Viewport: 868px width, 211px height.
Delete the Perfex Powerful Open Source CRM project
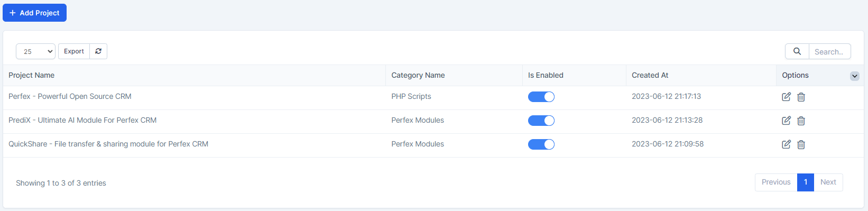(x=801, y=97)
